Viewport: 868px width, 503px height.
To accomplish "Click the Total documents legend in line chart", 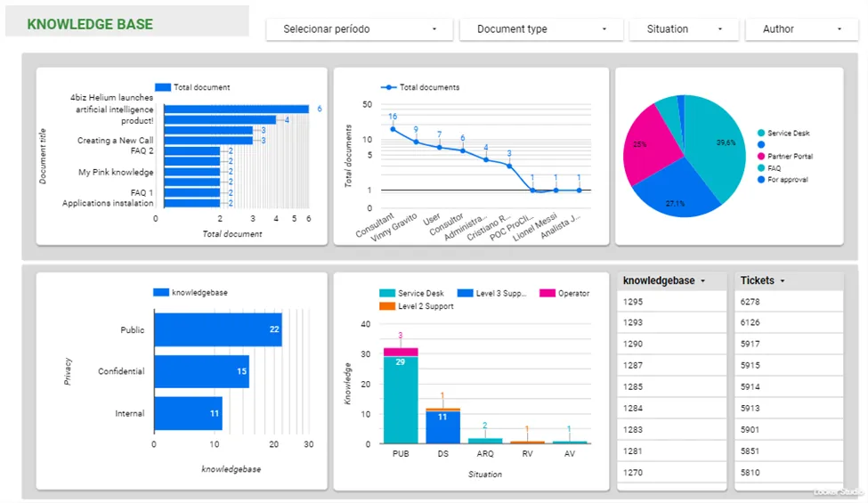I will 420,87.
